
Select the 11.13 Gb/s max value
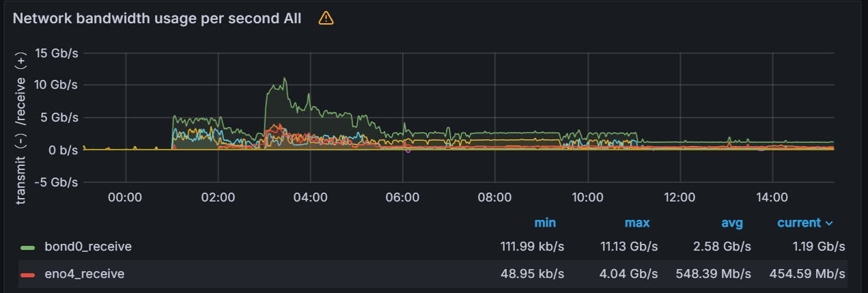point(628,246)
